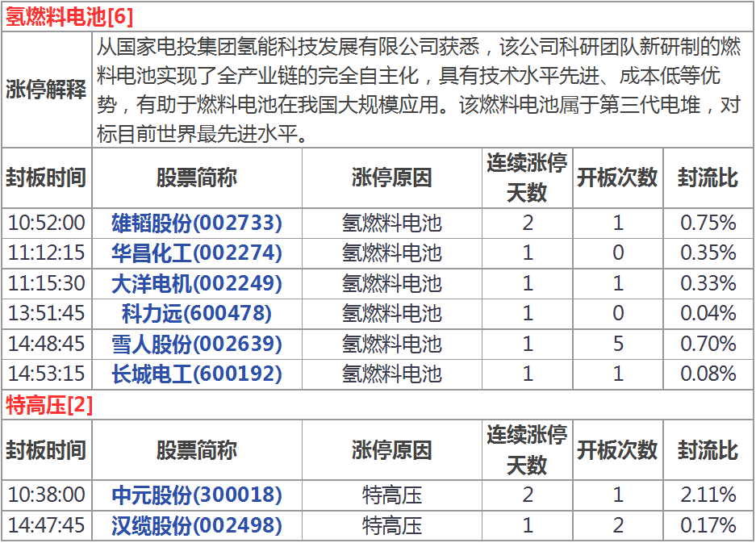This screenshot has height=543, width=756.
Task: Click 涨停原因 header in the 特高压 table
Action: click(x=392, y=450)
